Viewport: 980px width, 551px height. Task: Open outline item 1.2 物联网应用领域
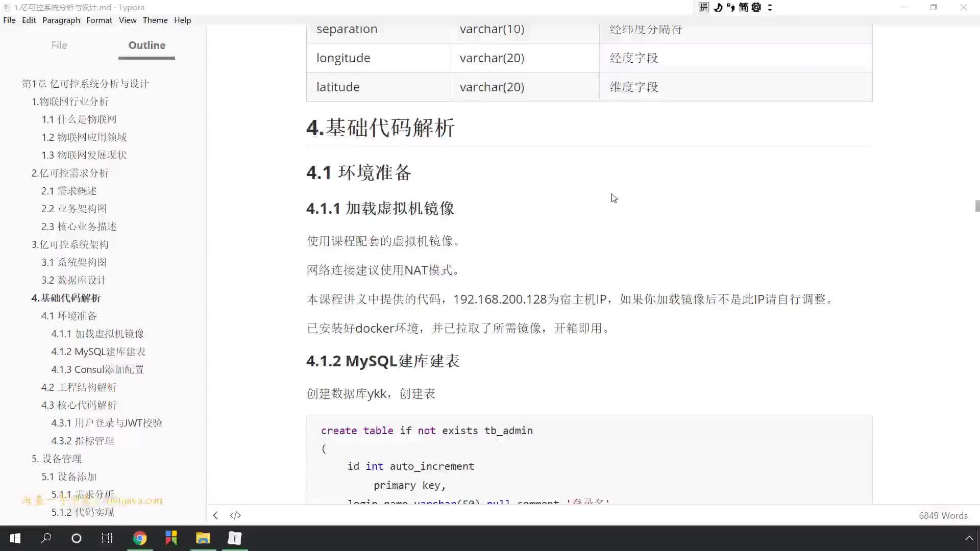click(84, 137)
